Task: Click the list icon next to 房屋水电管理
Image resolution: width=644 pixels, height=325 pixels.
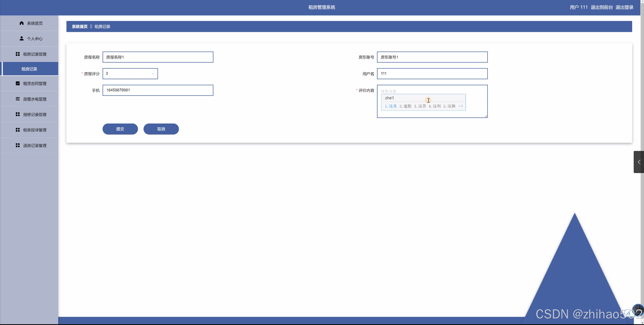Action: (18, 99)
